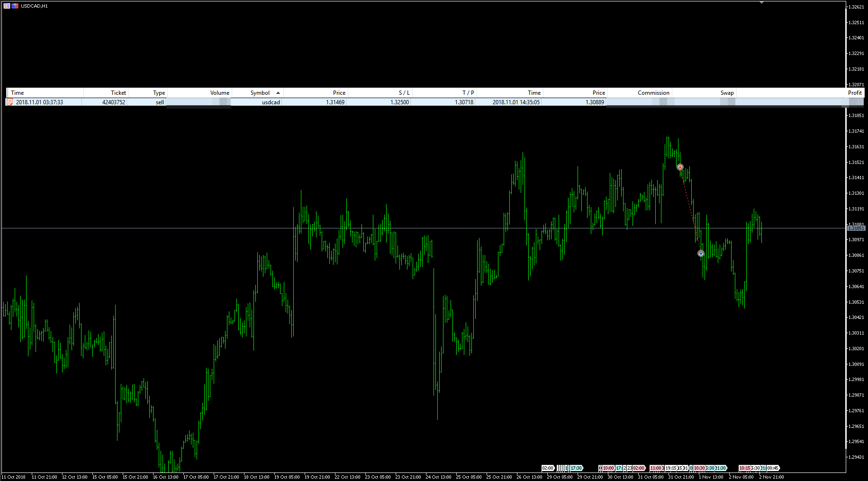Click the 11 Oct 2018 time axis label

pos(14,477)
